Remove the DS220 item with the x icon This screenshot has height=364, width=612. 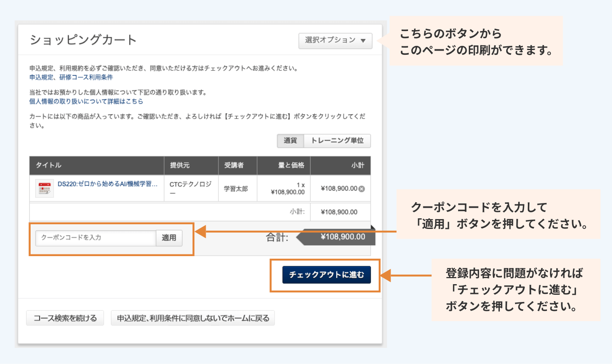click(362, 189)
